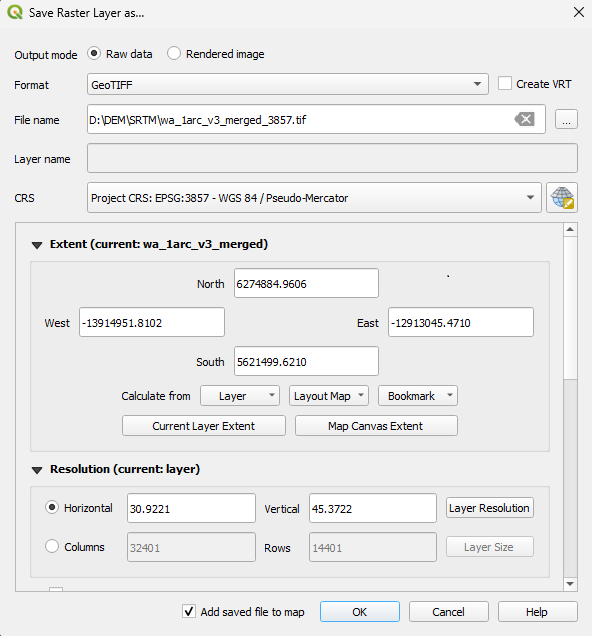Click the Horizontal resolution value field
This screenshot has width=592, height=636.
(191, 508)
